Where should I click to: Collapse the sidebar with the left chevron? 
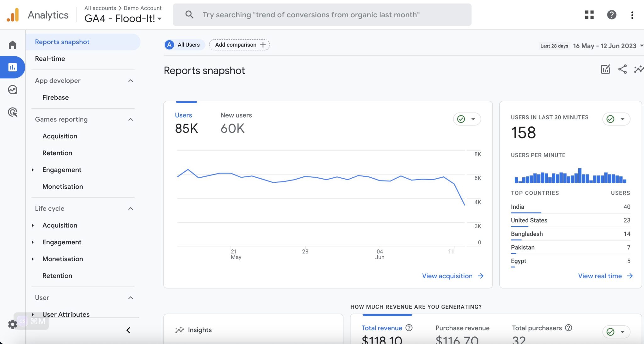pyautogui.click(x=128, y=330)
